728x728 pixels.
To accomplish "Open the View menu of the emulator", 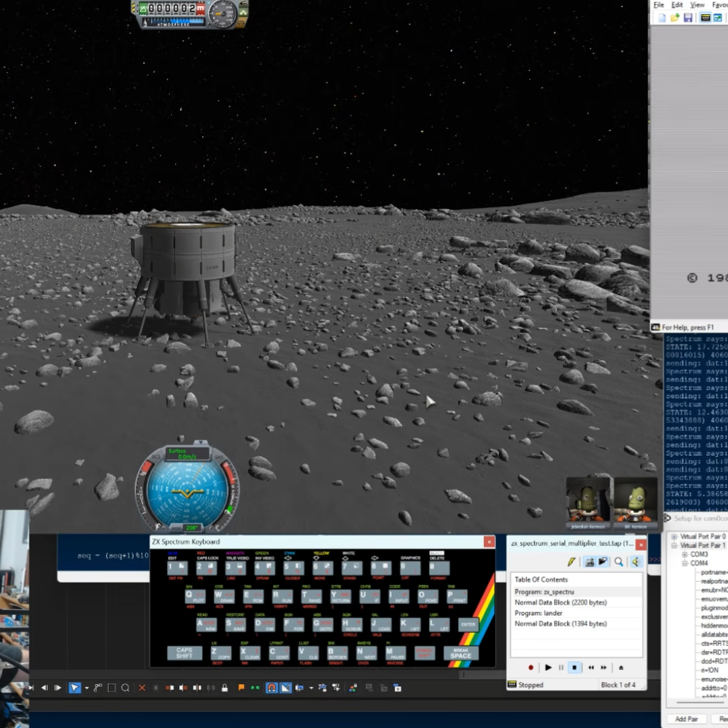I will tap(697, 5).
